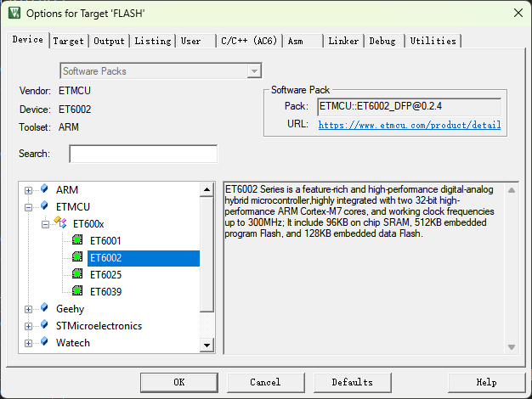
Task: Click the device tree scrollbar thumb
Action: click(x=207, y=254)
